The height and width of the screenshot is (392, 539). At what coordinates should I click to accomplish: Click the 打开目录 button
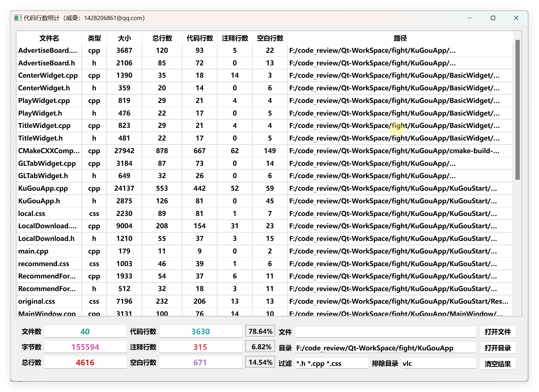point(497,348)
